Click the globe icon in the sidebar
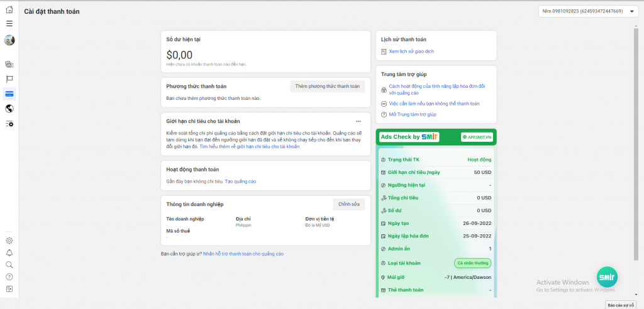The width and height of the screenshot is (644, 309). click(9, 109)
